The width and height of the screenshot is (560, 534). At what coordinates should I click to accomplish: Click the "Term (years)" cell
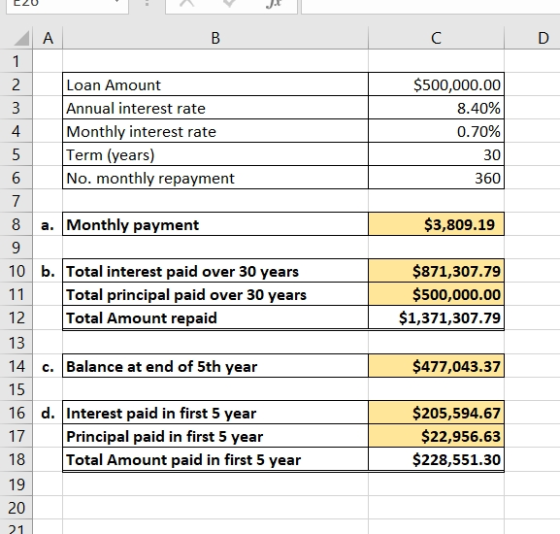pos(215,154)
